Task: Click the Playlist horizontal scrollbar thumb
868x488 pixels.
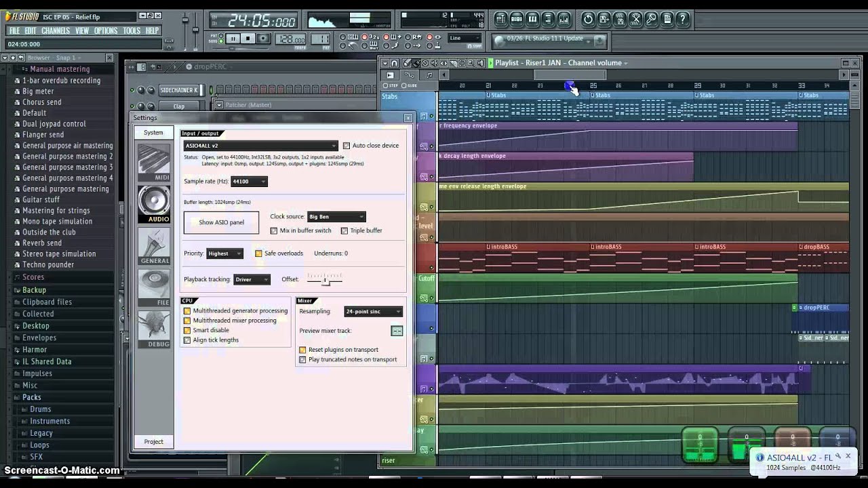Action: coord(570,75)
